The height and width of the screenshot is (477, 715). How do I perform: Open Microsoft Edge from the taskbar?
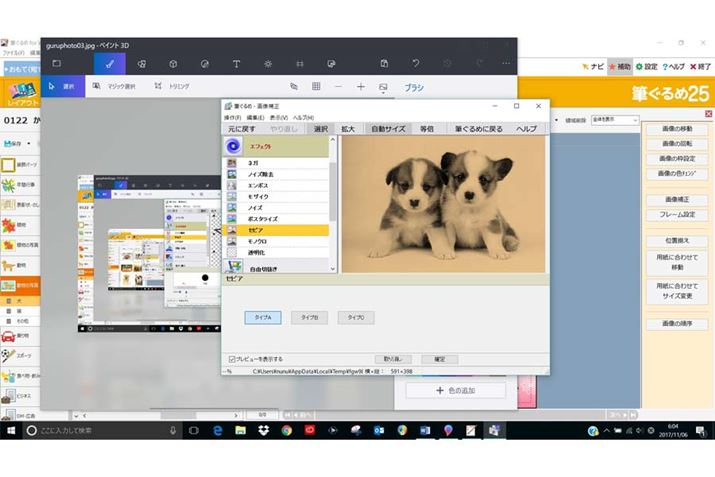(x=217, y=429)
